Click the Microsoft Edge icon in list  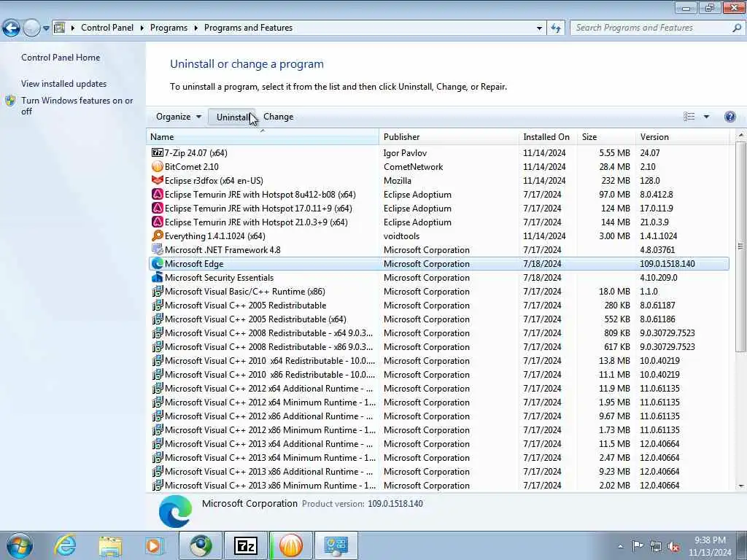(158, 263)
